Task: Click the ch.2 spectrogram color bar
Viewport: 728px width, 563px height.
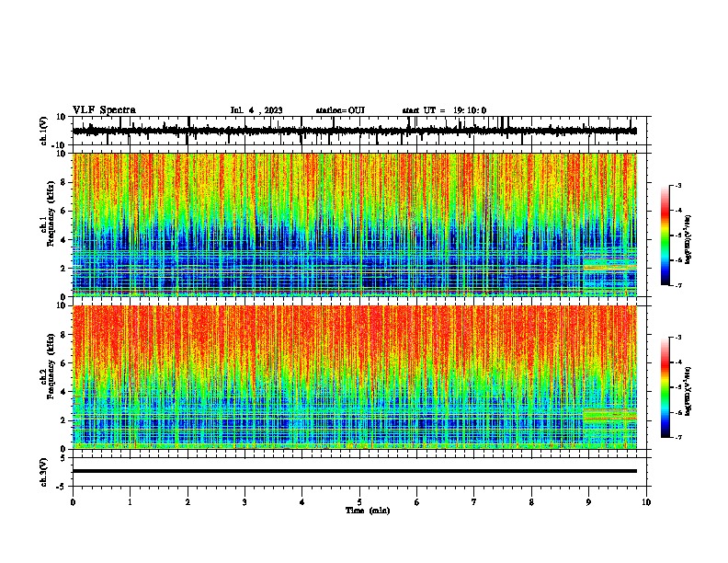Action: click(665, 387)
